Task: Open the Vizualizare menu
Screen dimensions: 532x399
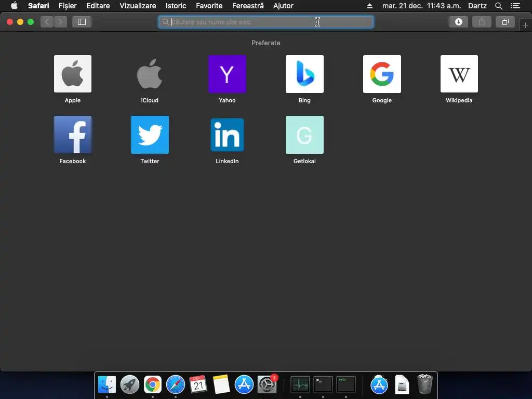Action: click(138, 6)
